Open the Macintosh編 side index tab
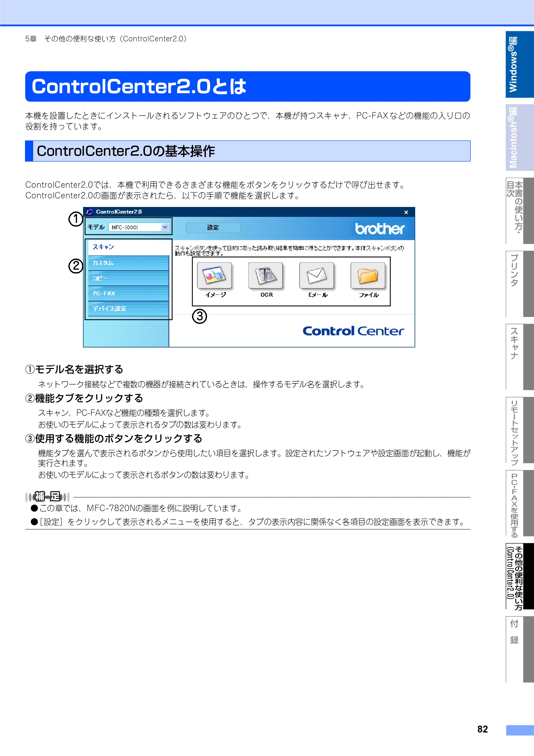The height and width of the screenshot is (756, 534). (x=520, y=137)
